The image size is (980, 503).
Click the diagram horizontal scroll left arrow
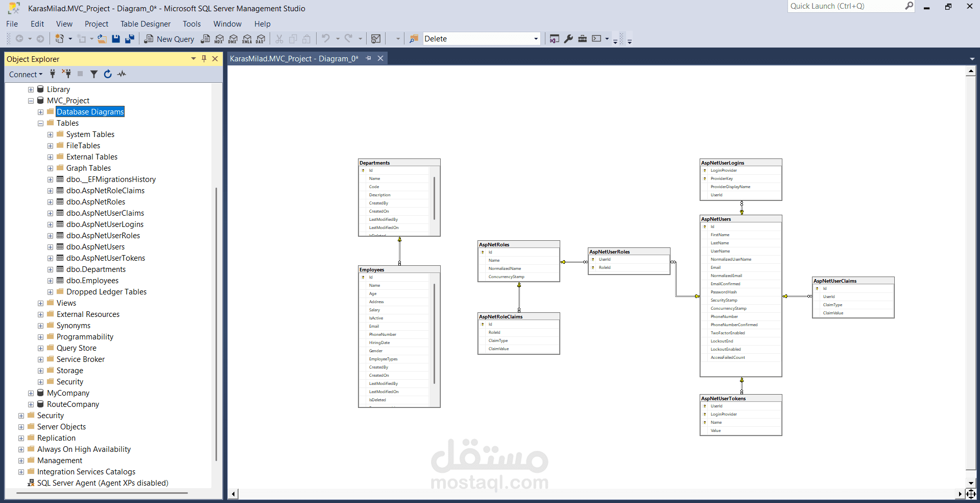(x=233, y=494)
